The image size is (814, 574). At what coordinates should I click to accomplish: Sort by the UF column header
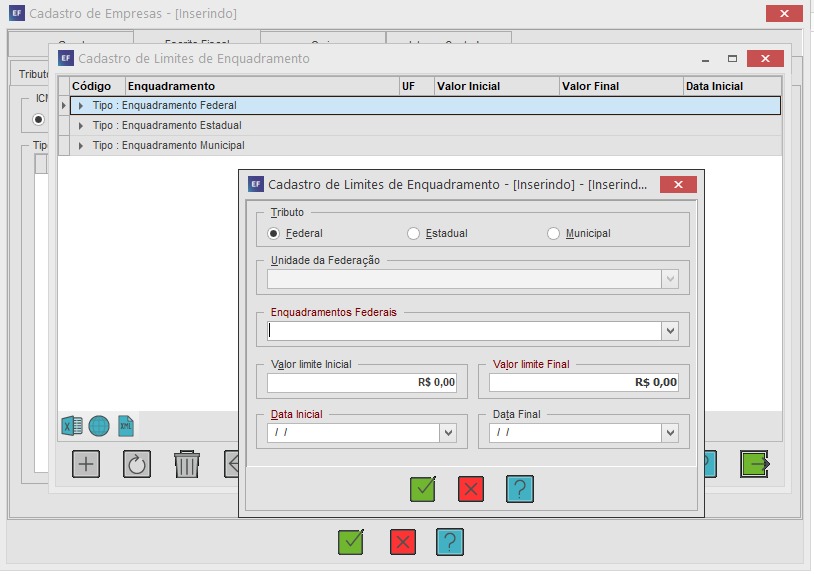[x=416, y=86]
